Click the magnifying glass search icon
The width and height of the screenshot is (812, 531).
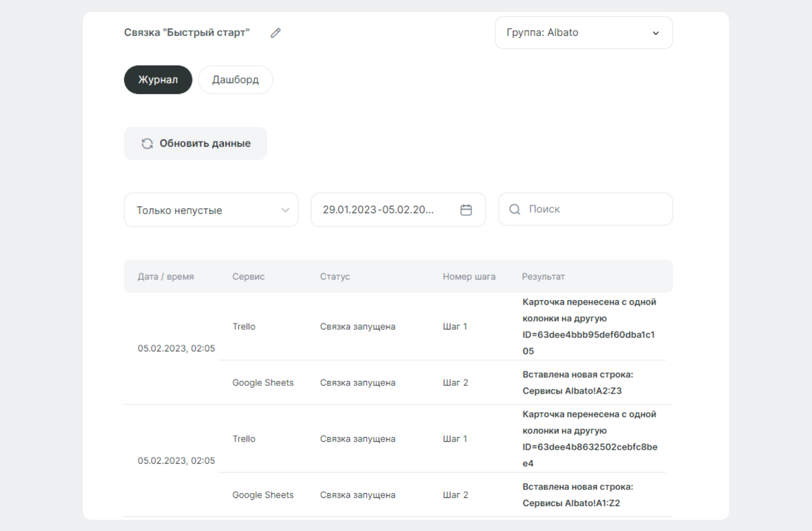pyautogui.click(x=515, y=209)
